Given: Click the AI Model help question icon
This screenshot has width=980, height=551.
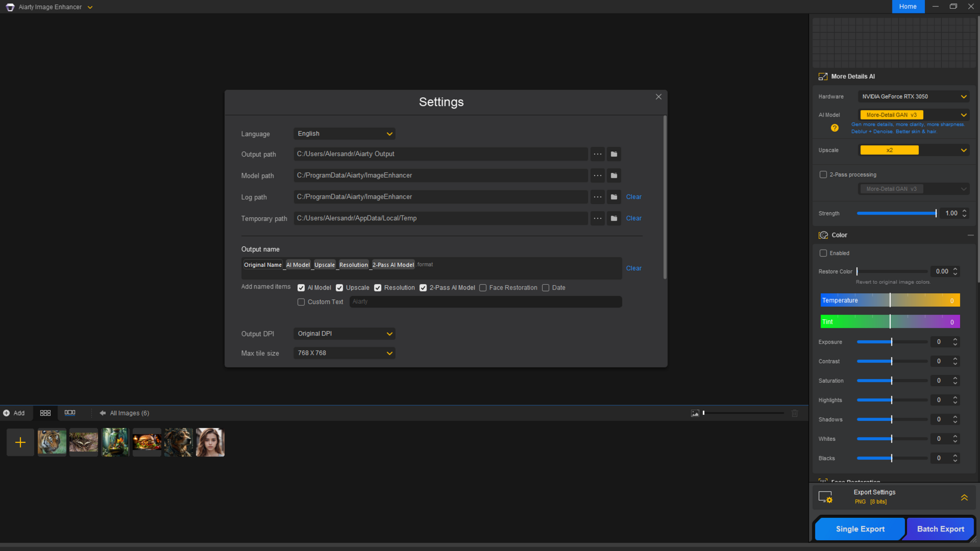Looking at the screenshot, I should 835,128.
